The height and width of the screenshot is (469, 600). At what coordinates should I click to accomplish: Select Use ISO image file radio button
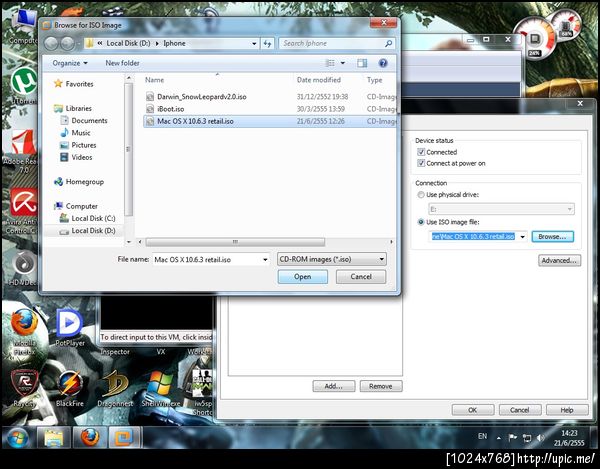(421, 222)
